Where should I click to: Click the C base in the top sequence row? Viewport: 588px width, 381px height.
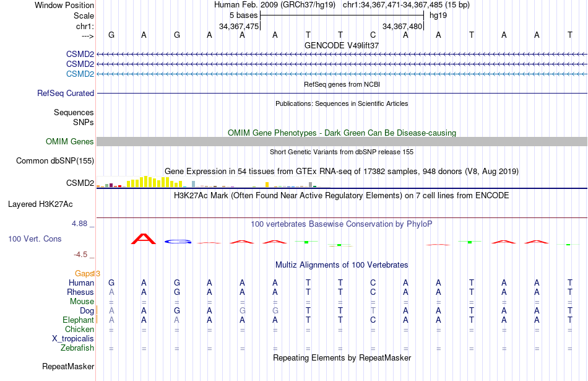pyautogui.click(x=373, y=35)
